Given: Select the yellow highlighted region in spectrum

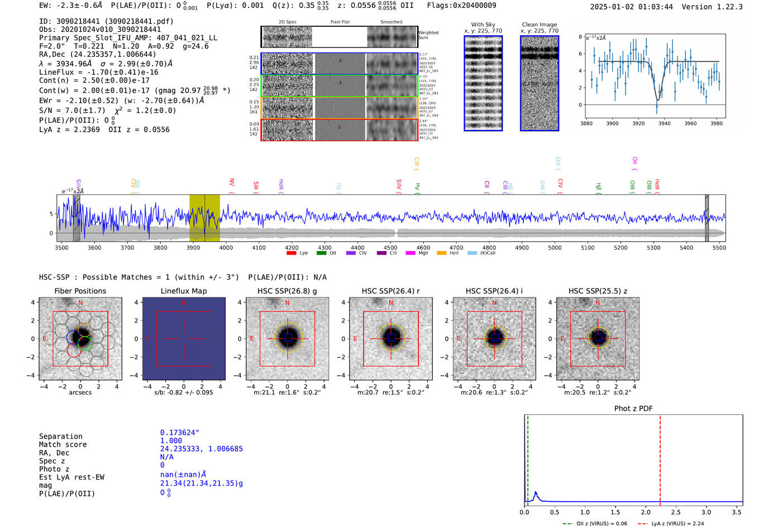Looking at the screenshot, I should coord(204,218).
